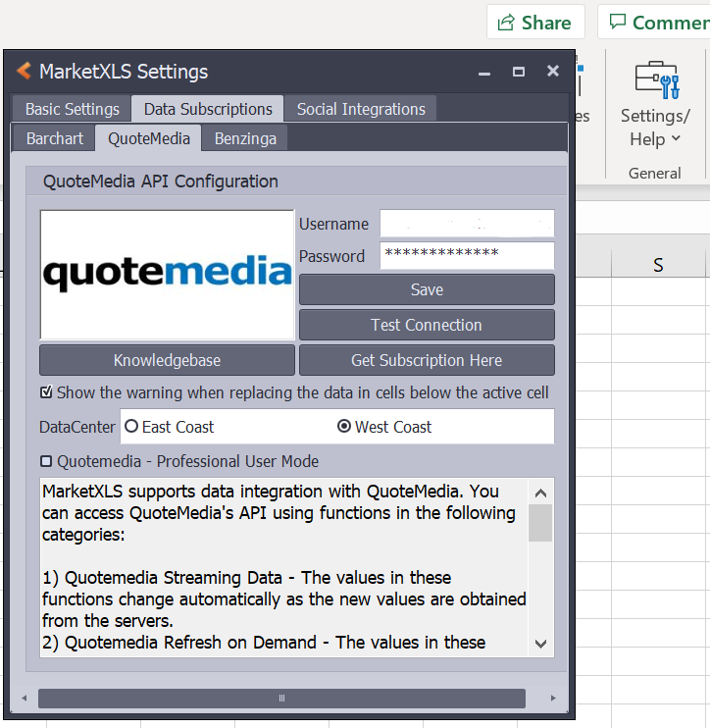
Task: Click text '2) Quotemedia Refresh on Demand'
Action: pos(179,643)
